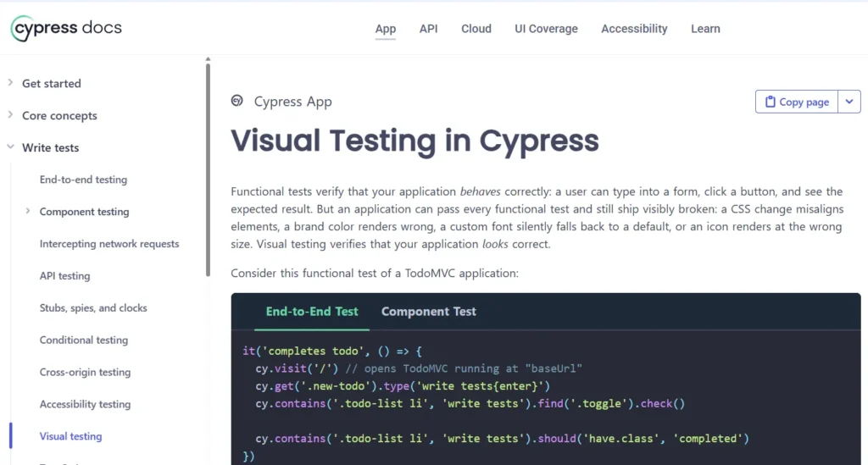Click the italic word 'behaves' in the paragraph
Screen dimensions: 868x465
[480, 192]
